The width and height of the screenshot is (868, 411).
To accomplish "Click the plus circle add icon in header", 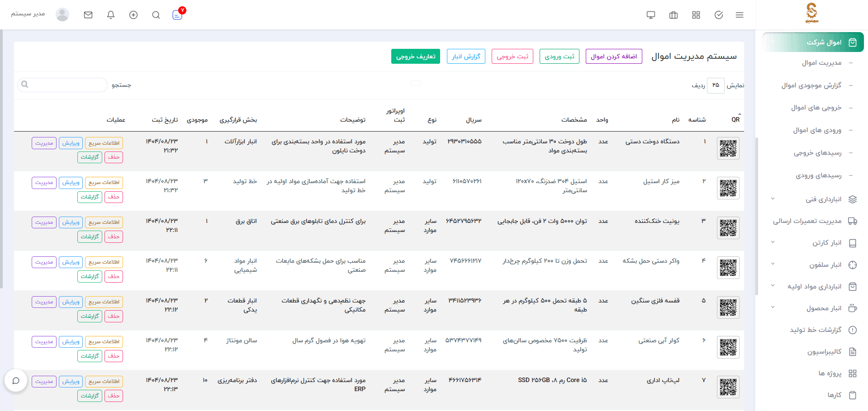I will pos(133,15).
